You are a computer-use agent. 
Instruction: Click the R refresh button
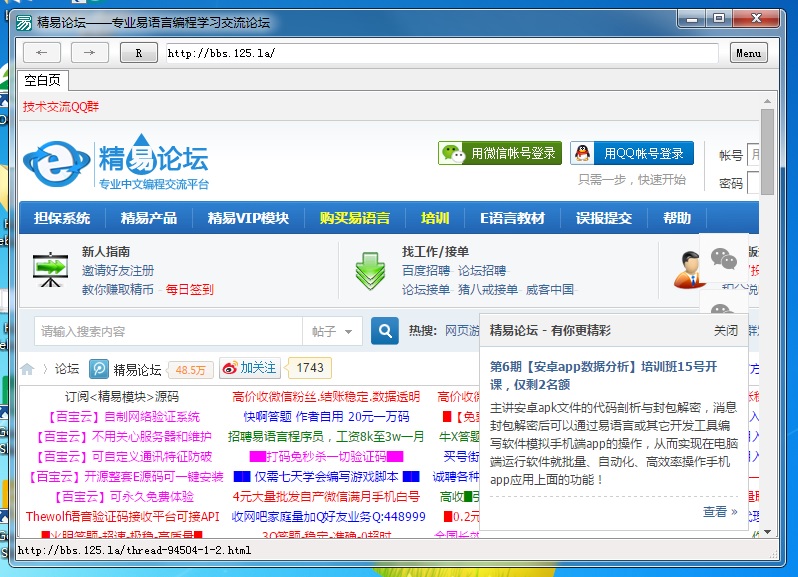(x=138, y=52)
